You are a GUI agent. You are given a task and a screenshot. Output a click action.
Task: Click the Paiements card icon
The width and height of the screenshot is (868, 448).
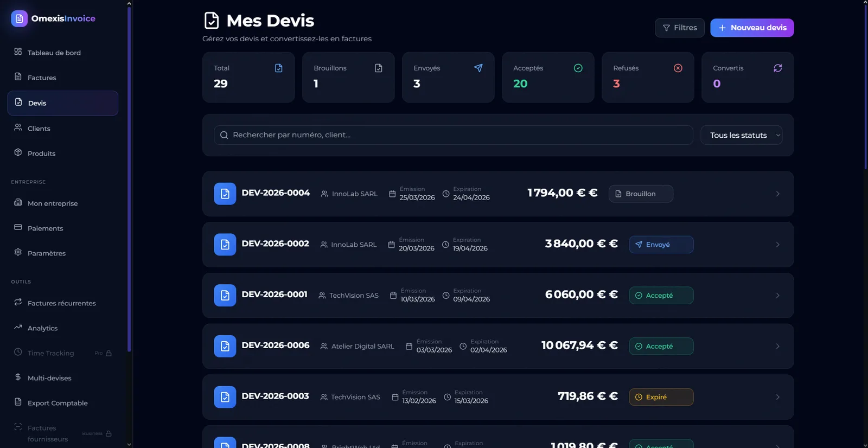pyautogui.click(x=18, y=227)
